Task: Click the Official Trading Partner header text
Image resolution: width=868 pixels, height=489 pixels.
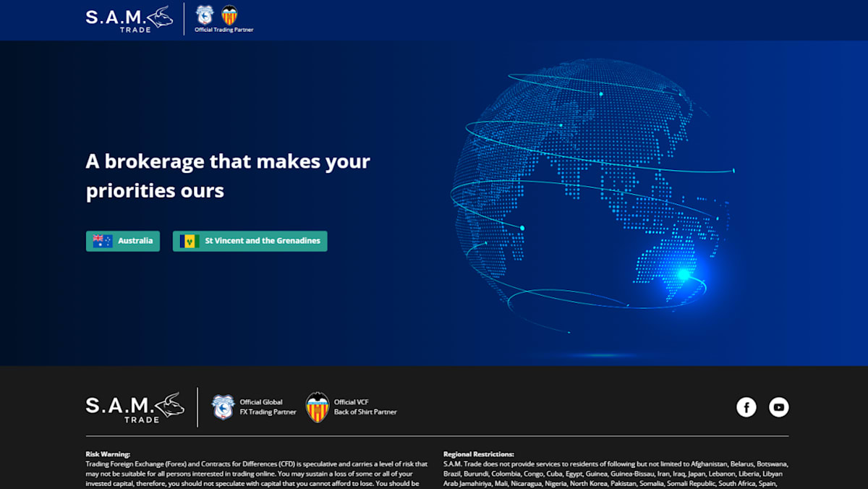Action: click(x=224, y=30)
